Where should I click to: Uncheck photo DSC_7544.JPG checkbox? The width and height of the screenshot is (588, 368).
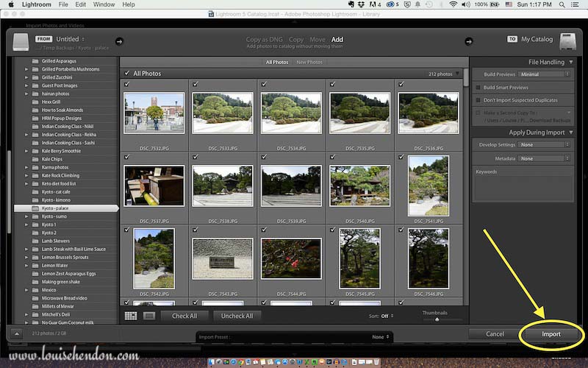tap(264, 230)
